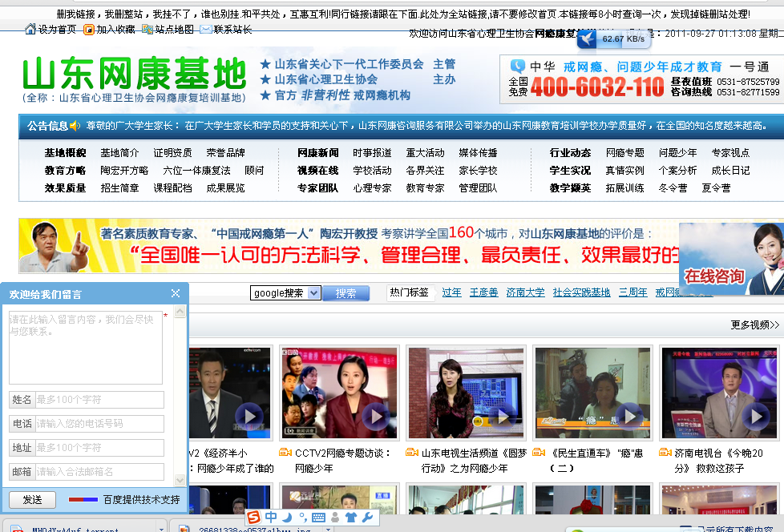
Task: Open the 社会实践基地 hot tag
Action: pos(581,292)
